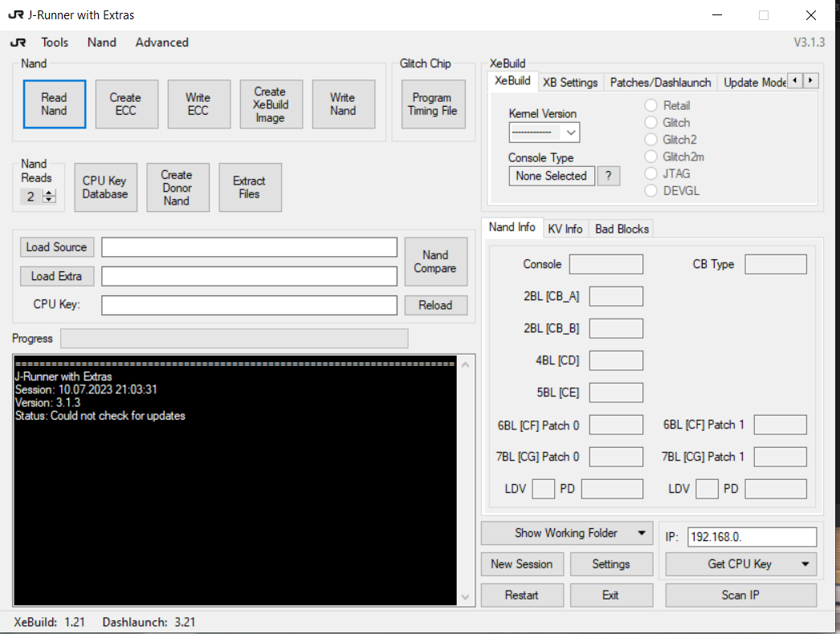The image size is (840, 634).
Task: Select the Glitch radio button
Action: coord(651,123)
